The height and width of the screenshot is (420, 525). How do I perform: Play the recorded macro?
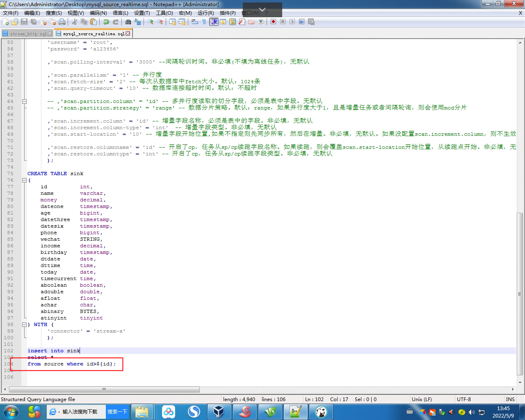point(292,22)
